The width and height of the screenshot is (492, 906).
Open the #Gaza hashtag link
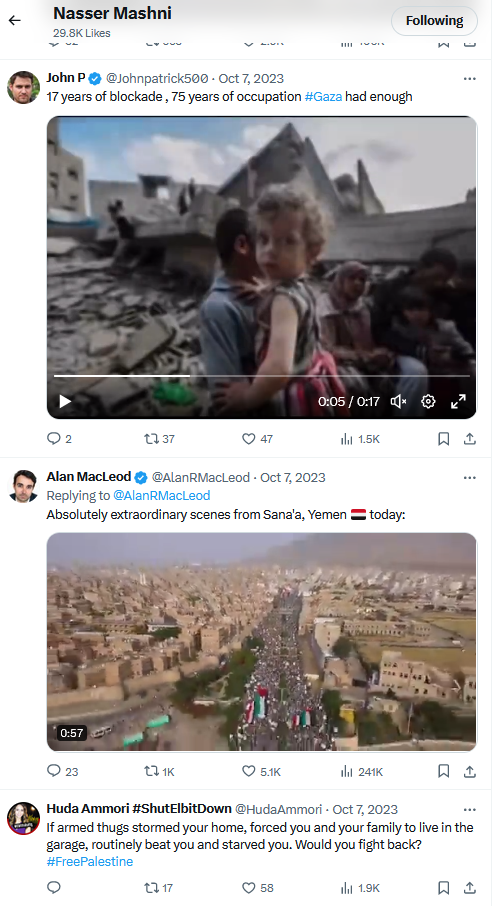[x=323, y=96]
